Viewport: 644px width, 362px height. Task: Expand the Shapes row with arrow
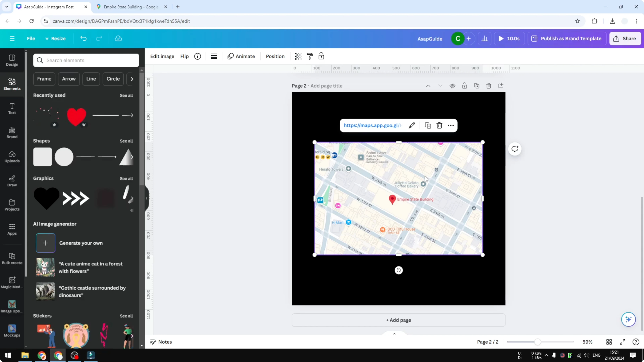[x=132, y=157]
